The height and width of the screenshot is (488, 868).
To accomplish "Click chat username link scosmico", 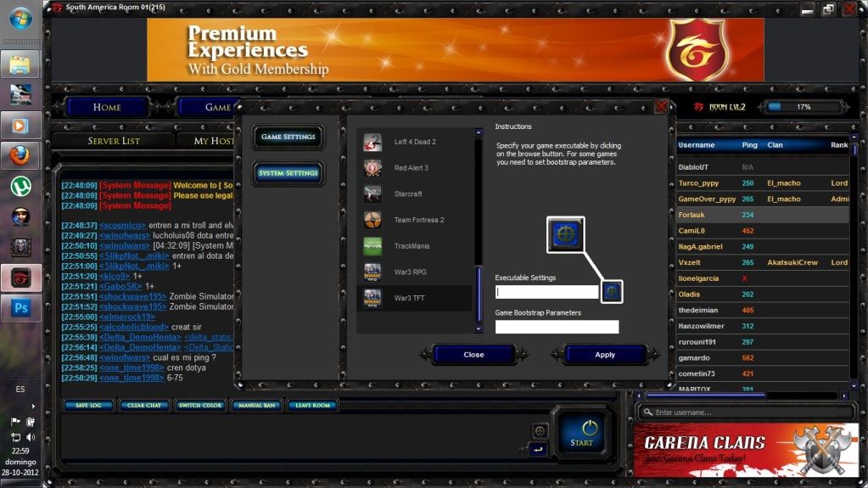I will (122, 226).
